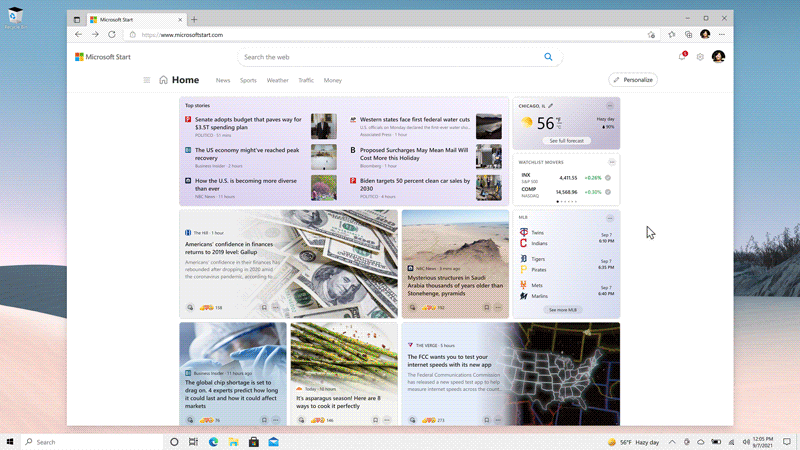
Task: Select first watchlist pagination dot
Action: point(558,202)
